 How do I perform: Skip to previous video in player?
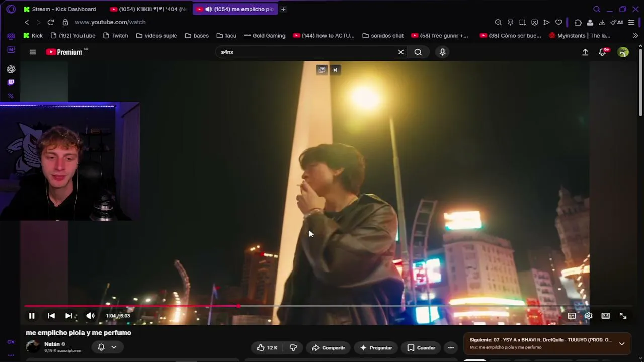pos(51,316)
